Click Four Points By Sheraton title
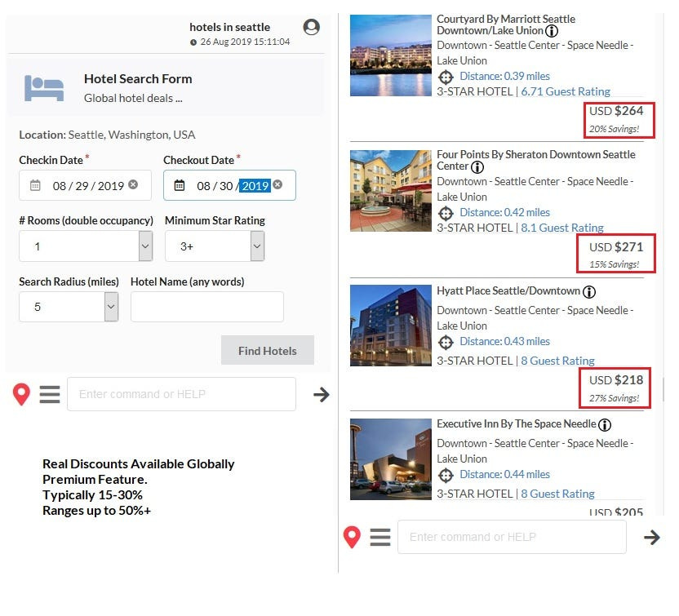The width and height of the screenshot is (679, 616). [x=535, y=160]
